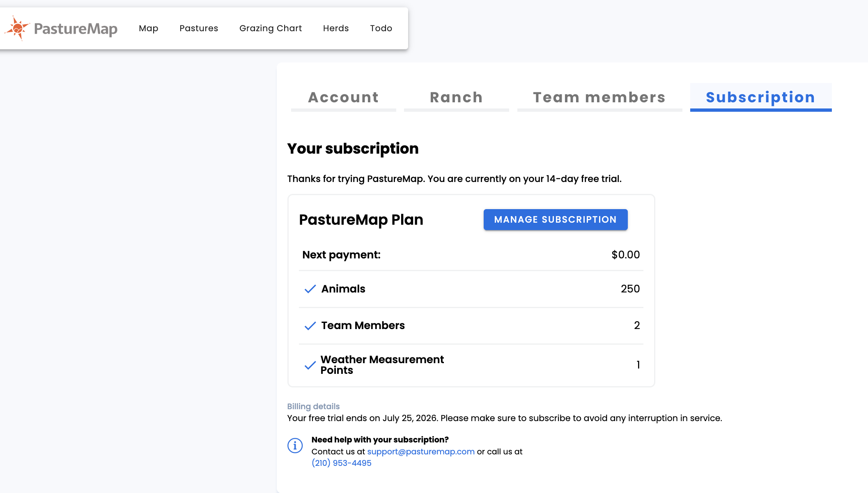
Task: Select the Subscription tab
Action: point(761,97)
